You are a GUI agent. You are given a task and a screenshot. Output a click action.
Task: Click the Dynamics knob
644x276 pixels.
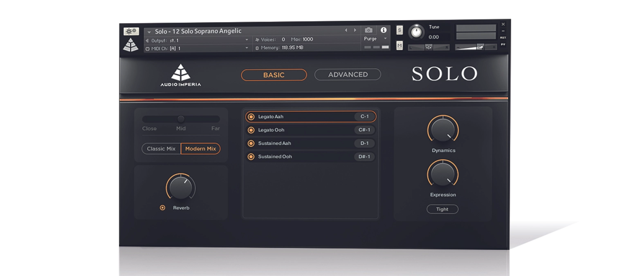pos(443,130)
